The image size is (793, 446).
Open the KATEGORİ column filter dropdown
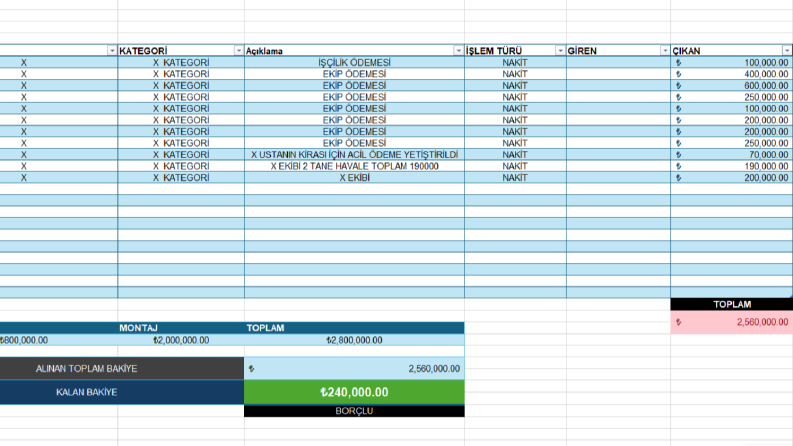(238, 51)
